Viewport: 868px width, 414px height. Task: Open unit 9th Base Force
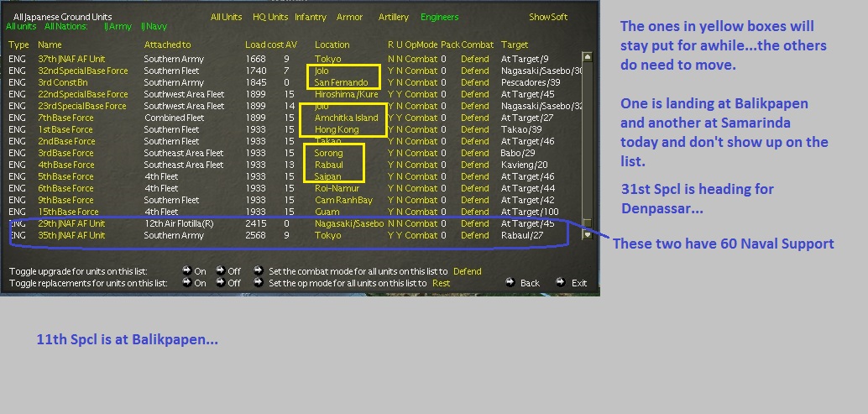(x=65, y=200)
